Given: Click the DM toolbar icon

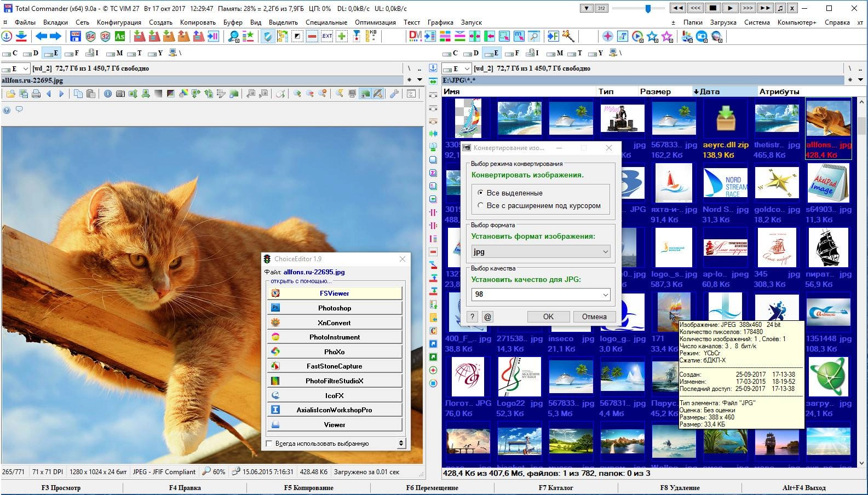Looking at the screenshot, I should tap(415, 37).
